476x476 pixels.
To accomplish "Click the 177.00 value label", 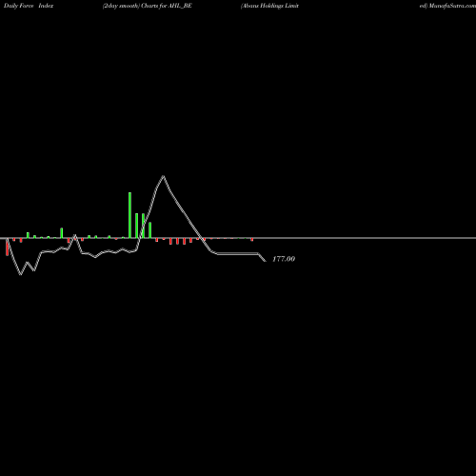I will [284, 259].
